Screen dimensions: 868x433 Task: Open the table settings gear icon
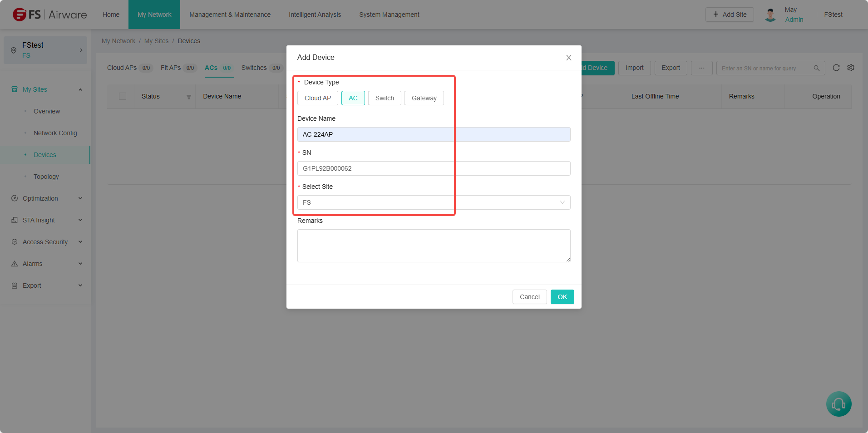click(x=851, y=68)
